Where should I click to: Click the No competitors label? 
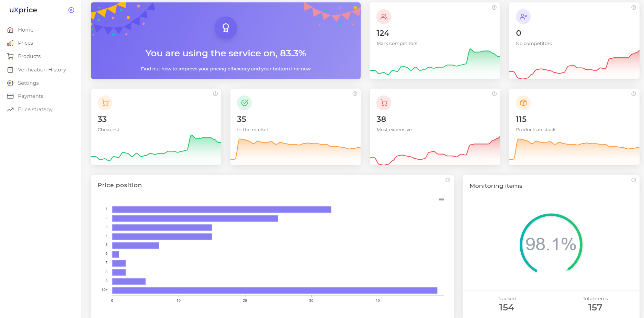point(534,43)
